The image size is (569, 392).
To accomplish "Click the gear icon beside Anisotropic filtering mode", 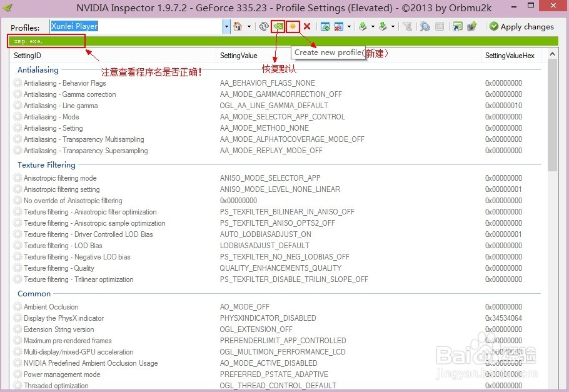I will click(18, 178).
